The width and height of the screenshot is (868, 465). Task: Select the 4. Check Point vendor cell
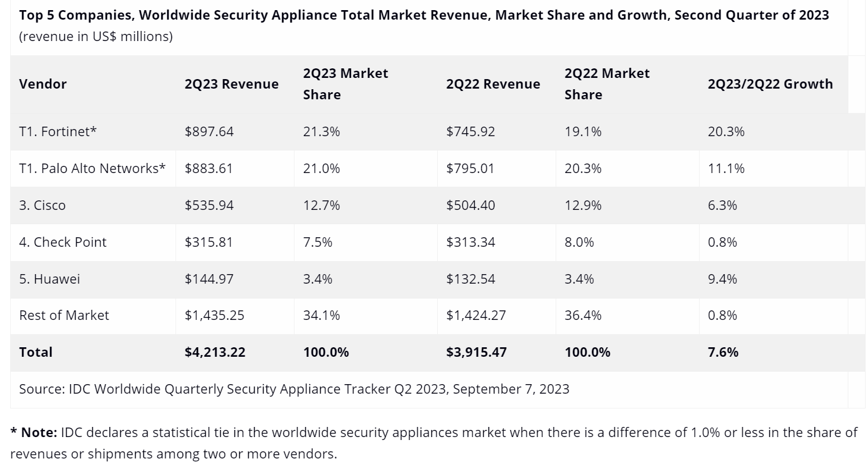[x=62, y=242]
